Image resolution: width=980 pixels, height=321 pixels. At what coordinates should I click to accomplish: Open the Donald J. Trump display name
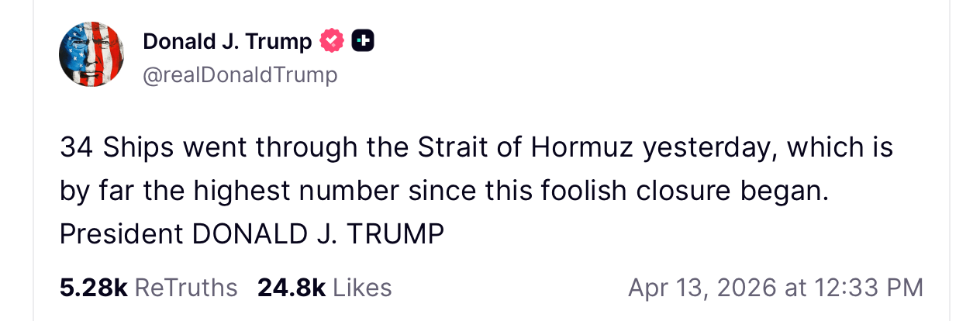(227, 42)
